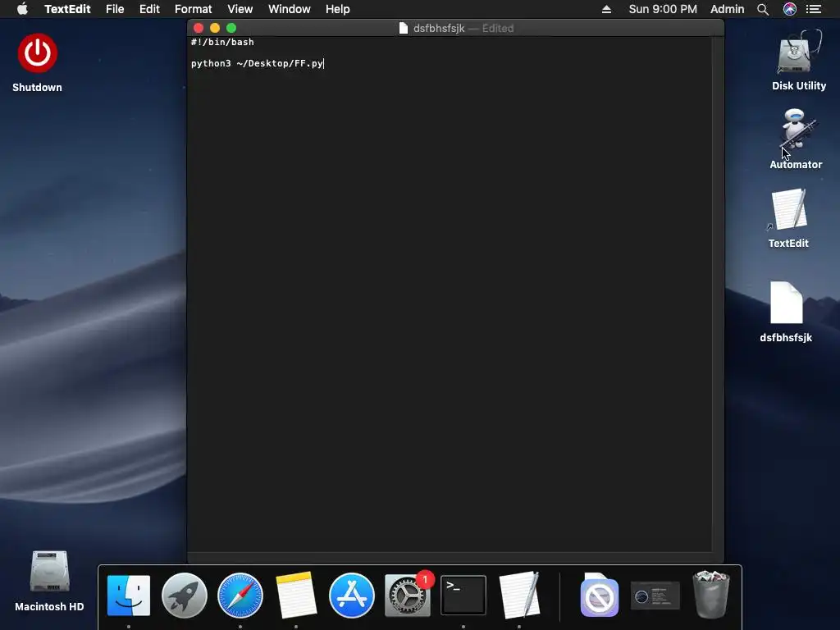Open Finder from the Dock

[129, 596]
